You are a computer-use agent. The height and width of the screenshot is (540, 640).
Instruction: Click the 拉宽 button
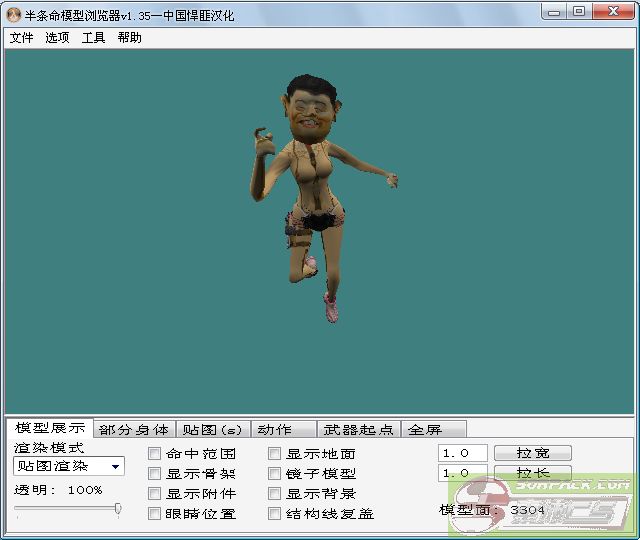pos(534,453)
